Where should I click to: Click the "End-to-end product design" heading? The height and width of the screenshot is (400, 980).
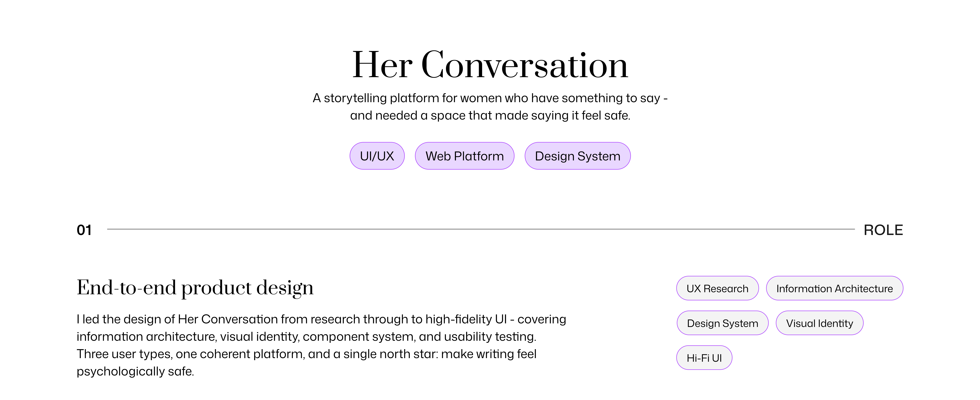click(195, 288)
